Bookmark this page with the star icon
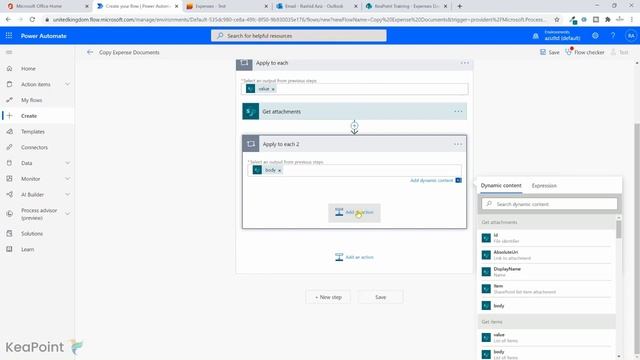This screenshot has height=360, width=640. coord(557,19)
